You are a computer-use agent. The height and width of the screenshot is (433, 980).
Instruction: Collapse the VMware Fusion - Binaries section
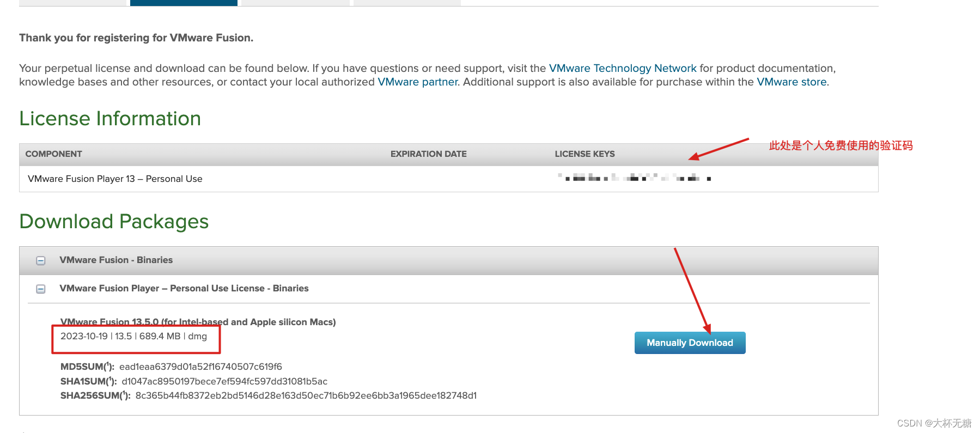pyautogui.click(x=41, y=261)
